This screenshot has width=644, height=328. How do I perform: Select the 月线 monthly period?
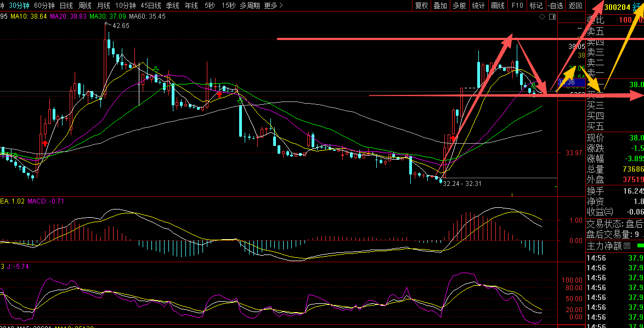click(x=104, y=5)
